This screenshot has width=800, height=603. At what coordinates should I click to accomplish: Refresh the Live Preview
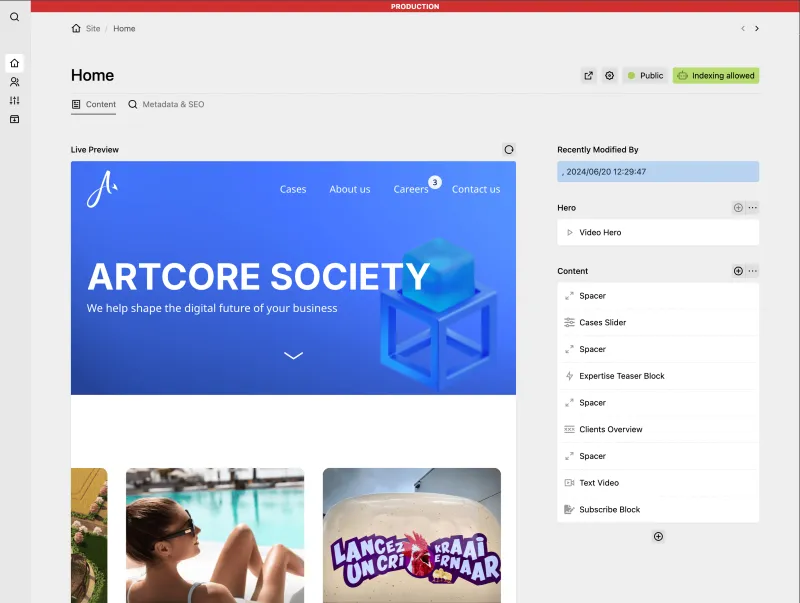(x=509, y=149)
